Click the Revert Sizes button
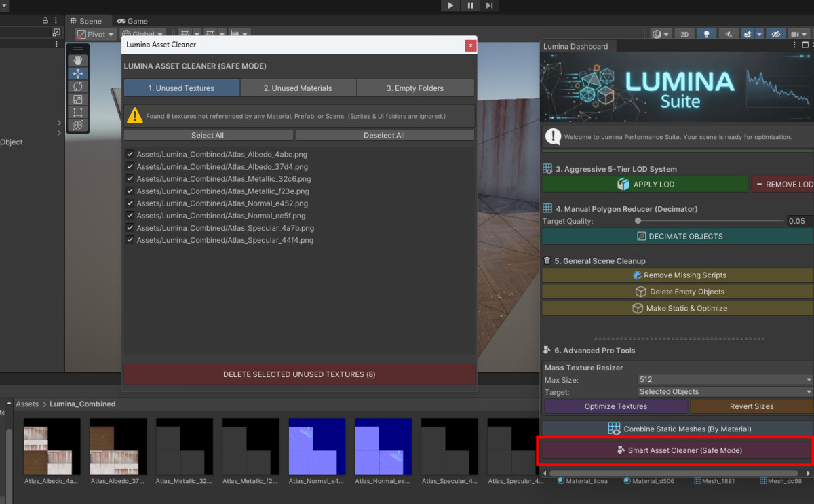This screenshot has width=814, height=504. click(x=752, y=406)
